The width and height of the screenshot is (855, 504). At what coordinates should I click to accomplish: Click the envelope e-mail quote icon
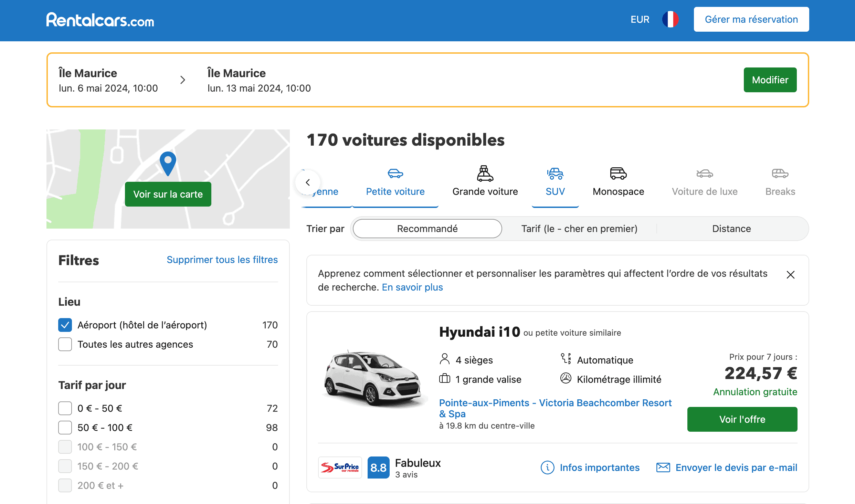[x=663, y=468]
